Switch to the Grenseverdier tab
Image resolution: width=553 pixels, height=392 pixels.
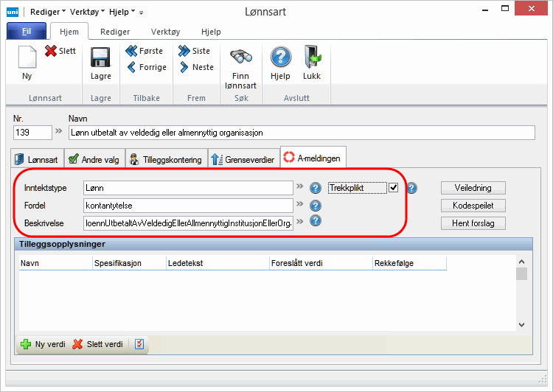click(x=243, y=158)
